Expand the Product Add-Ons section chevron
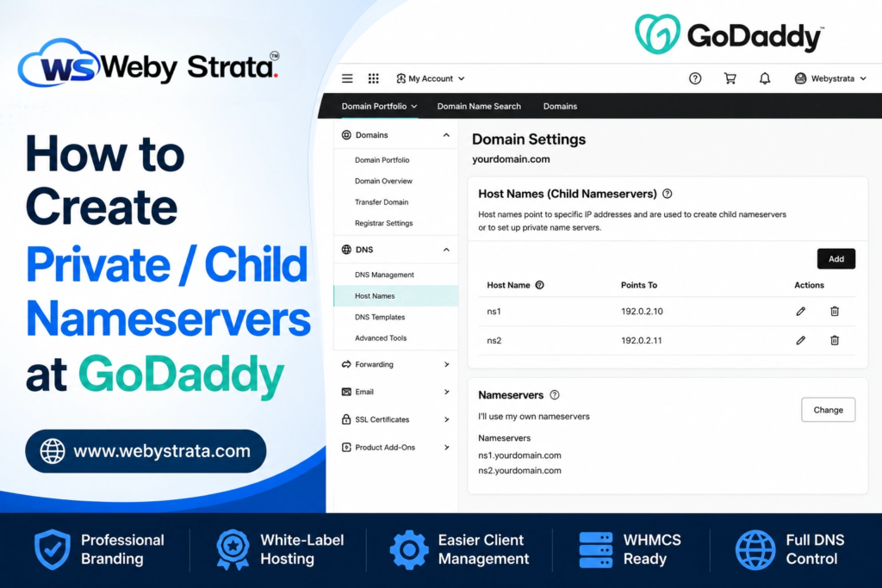The height and width of the screenshot is (588, 882). [447, 448]
